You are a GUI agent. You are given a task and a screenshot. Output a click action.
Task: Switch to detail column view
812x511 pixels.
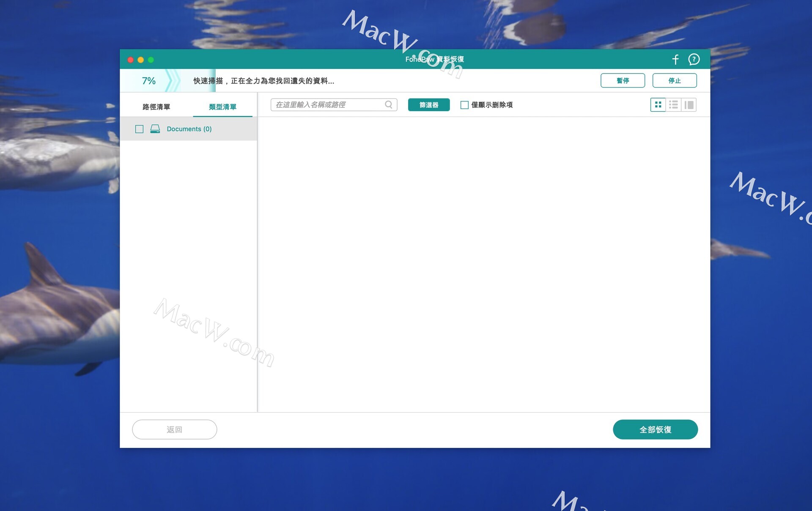pos(689,105)
